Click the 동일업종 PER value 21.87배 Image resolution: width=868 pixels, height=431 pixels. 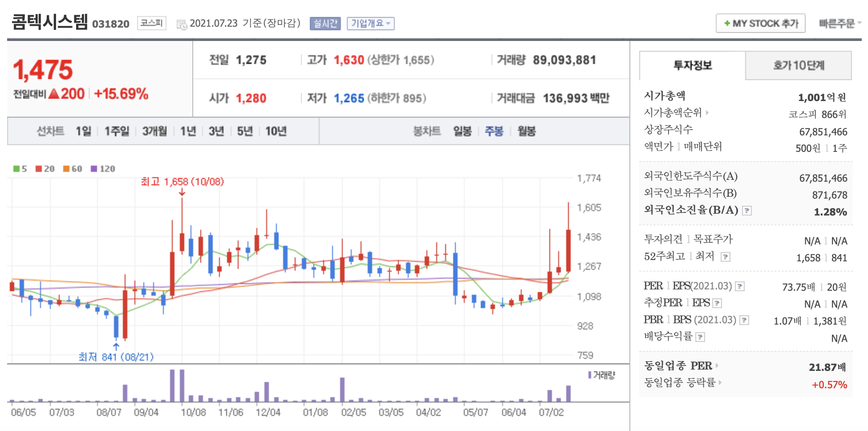827,367
